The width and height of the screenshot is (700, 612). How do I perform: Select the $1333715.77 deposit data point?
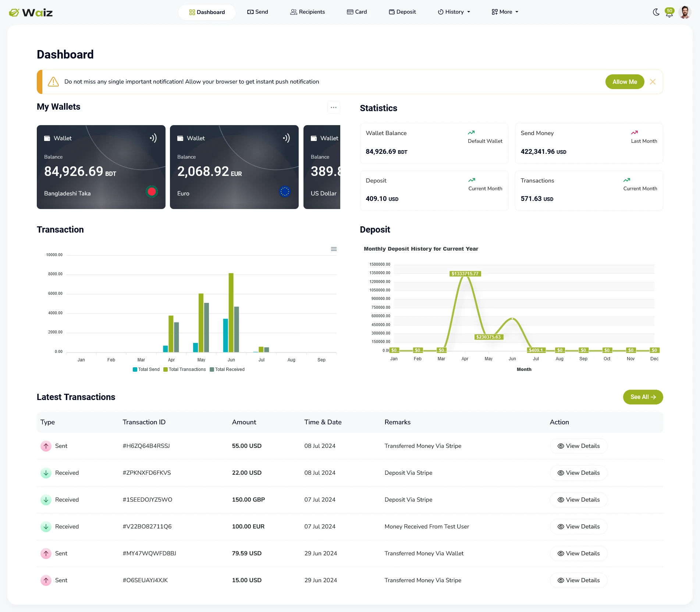coord(465,274)
